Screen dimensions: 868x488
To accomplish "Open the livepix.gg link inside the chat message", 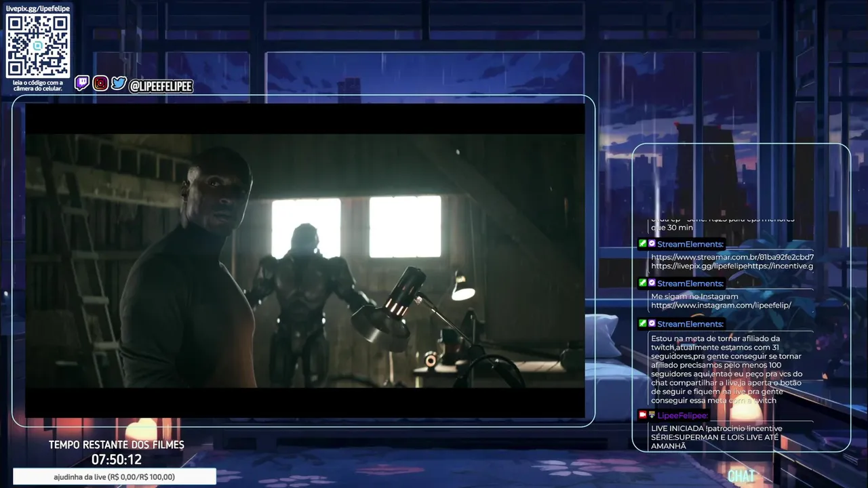I will click(698, 266).
